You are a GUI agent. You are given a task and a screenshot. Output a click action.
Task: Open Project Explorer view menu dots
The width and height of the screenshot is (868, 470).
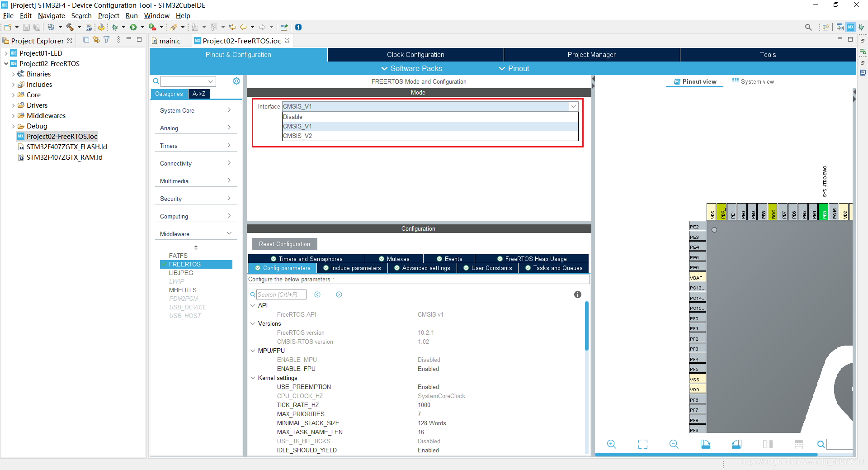point(118,40)
